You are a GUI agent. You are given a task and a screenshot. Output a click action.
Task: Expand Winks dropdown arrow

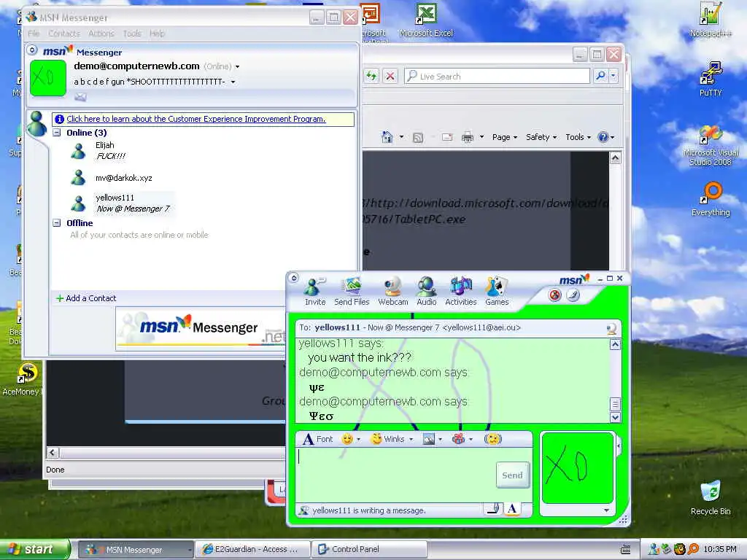coord(411,439)
